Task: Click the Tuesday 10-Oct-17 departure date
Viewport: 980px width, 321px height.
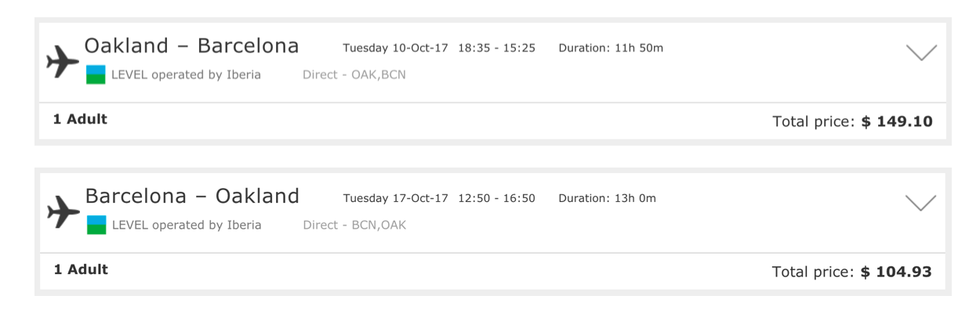Action: tap(395, 49)
